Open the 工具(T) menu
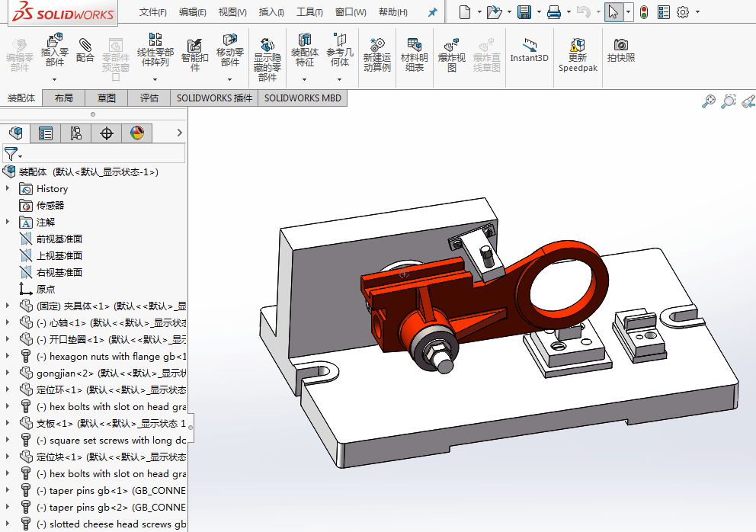756x532 pixels. (309, 12)
